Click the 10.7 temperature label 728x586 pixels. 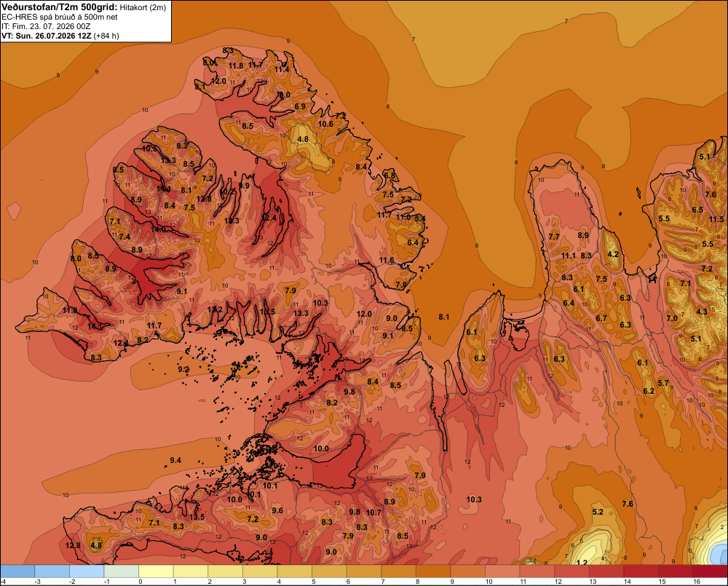(x=373, y=512)
